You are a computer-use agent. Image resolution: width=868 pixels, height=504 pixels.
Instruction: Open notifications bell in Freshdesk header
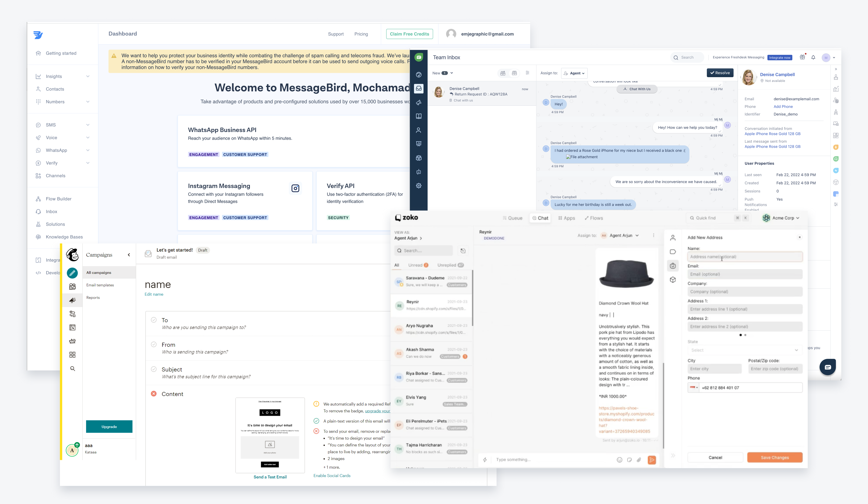tap(813, 57)
